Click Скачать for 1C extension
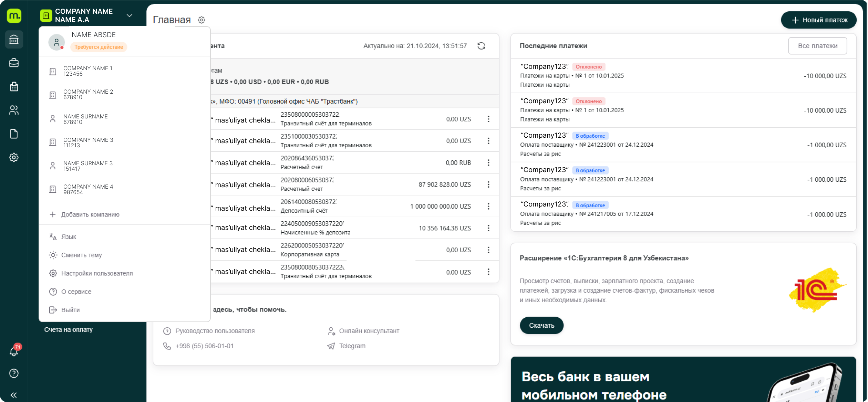This screenshot has width=868, height=402. [541, 325]
